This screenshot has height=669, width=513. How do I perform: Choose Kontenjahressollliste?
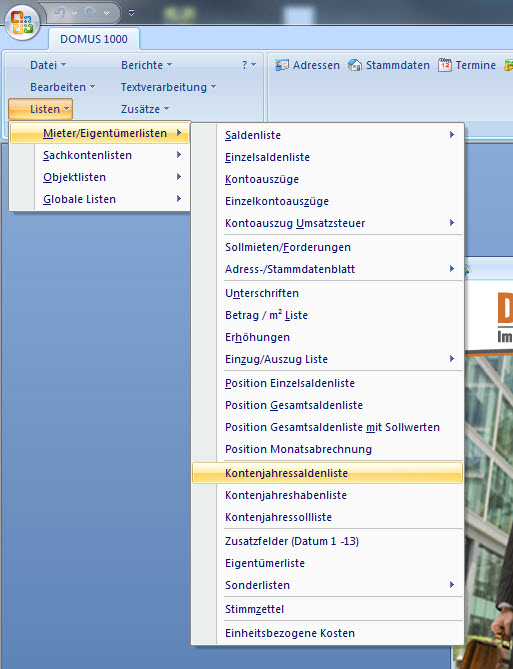[x=327, y=517]
